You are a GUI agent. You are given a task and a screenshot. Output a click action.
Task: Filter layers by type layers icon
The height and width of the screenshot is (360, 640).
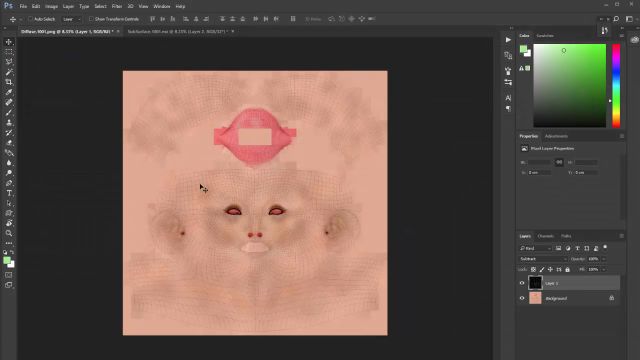click(577, 248)
